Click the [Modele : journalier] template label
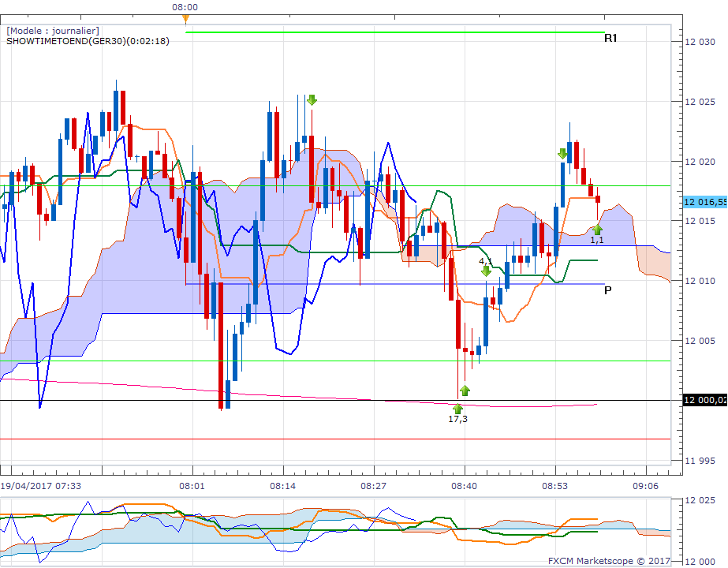The width and height of the screenshot is (728, 568). [x=53, y=31]
